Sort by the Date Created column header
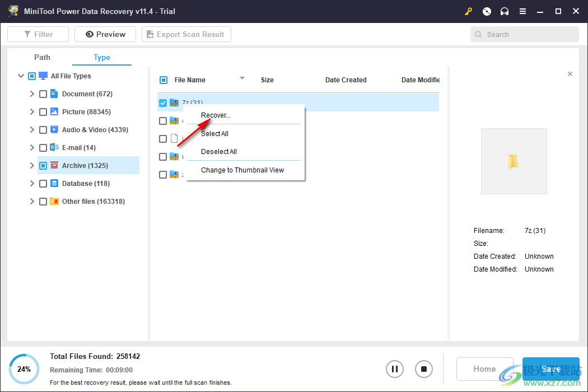This screenshot has height=392, width=588. tap(346, 80)
